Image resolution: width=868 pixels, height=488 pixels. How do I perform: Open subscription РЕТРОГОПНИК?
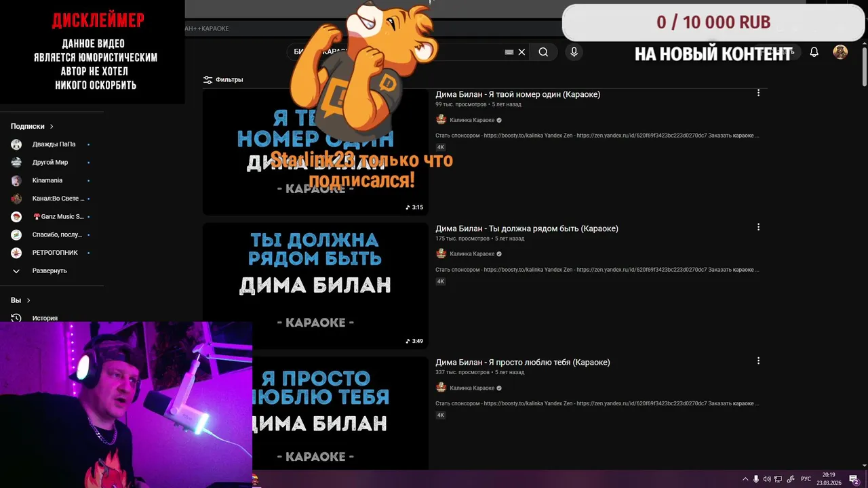tap(52, 253)
